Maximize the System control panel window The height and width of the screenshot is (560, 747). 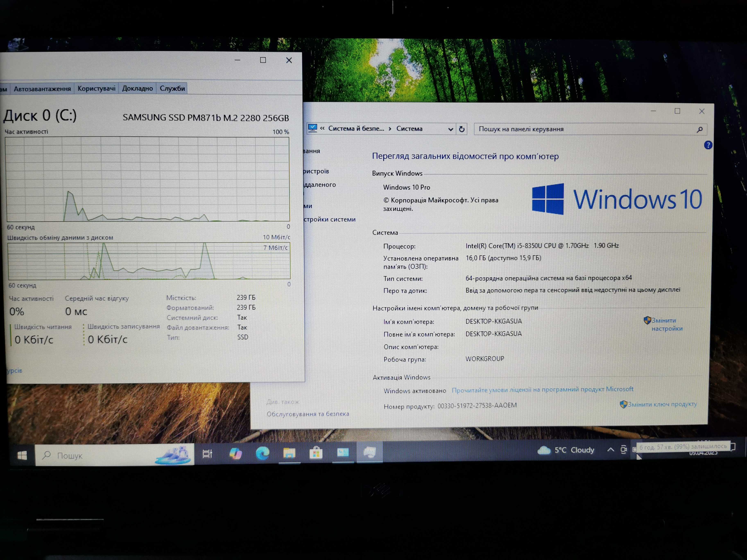pos(677,111)
